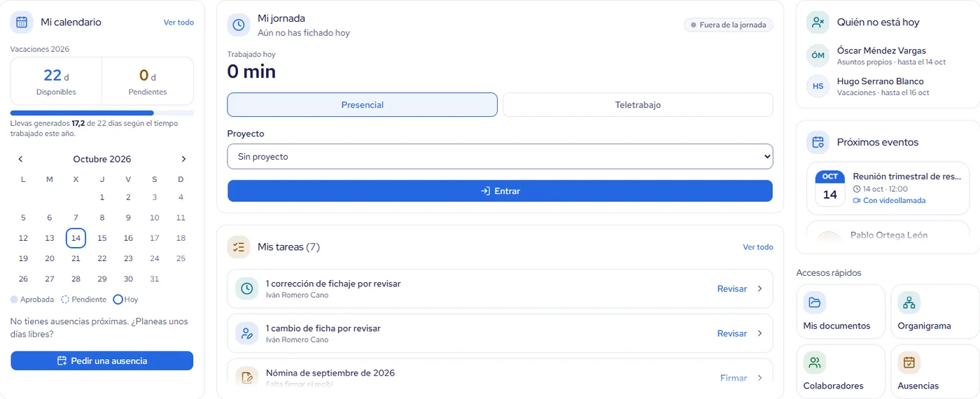This screenshot has width=980, height=399.
Task: Open Ver todo in Mis tareas
Action: click(758, 247)
